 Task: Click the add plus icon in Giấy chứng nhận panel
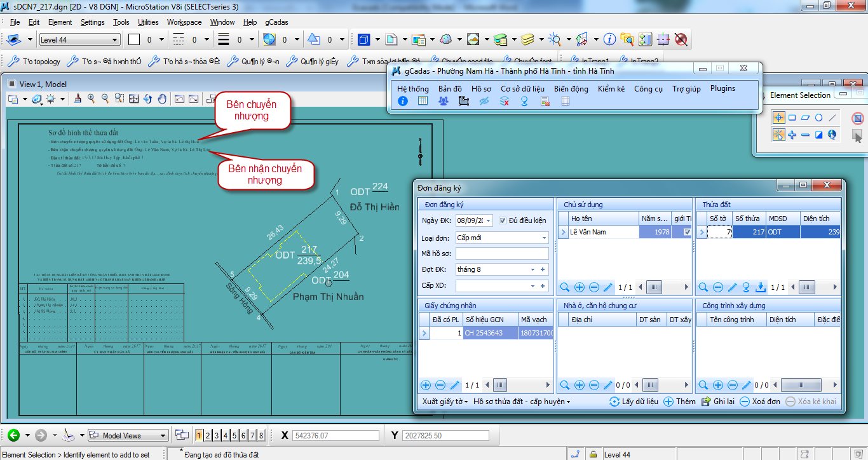(x=426, y=385)
